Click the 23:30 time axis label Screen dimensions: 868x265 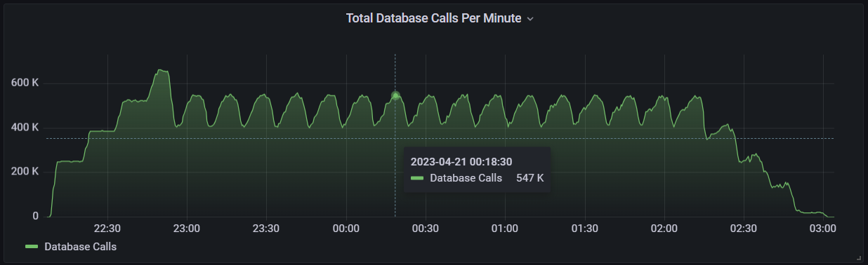click(266, 229)
